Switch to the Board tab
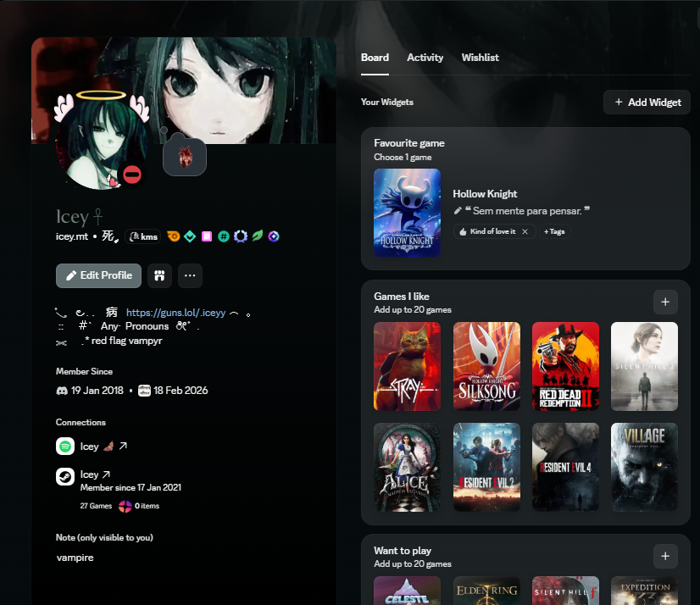Image resolution: width=700 pixels, height=605 pixels. tap(375, 58)
